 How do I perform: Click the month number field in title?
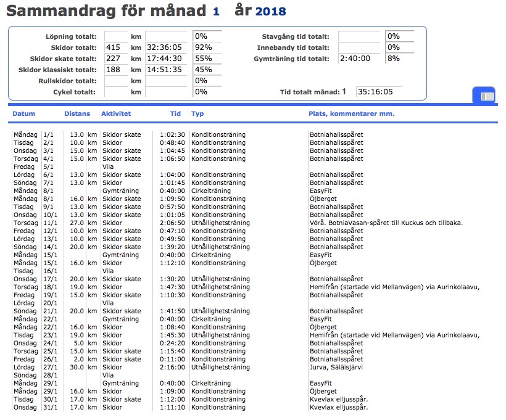216,11
